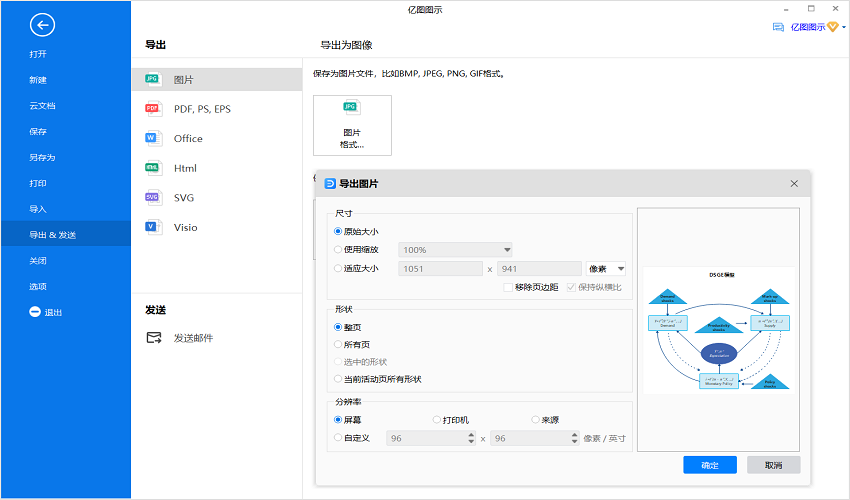The width and height of the screenshot is (850, 500).
Task: Click the back arrow circle icon
Action: [42, 25]
